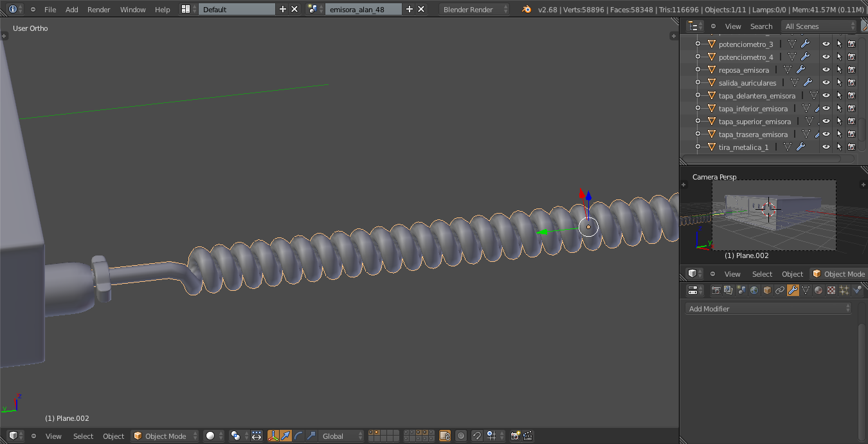Open the File menu
This screenshot has width=868, height=444.
pos(50,10)
